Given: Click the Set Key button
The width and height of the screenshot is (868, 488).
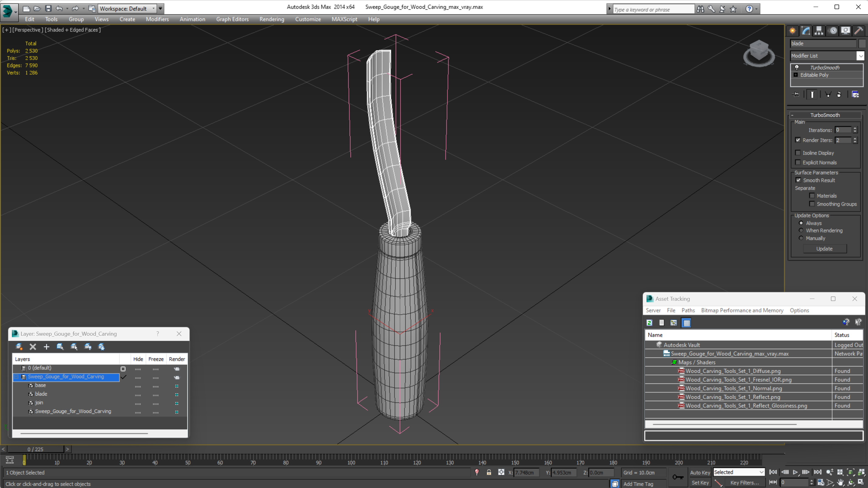Looking at the screenshot, I should 700,483.
